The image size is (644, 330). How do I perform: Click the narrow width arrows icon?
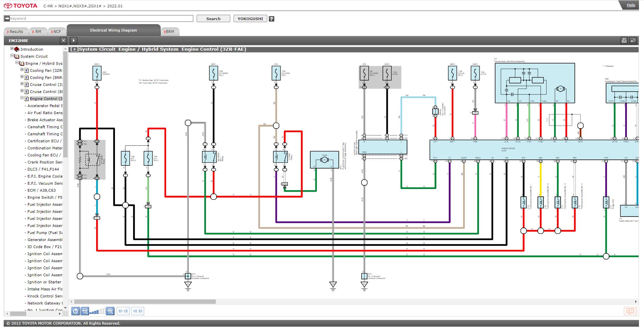[123, 311]
